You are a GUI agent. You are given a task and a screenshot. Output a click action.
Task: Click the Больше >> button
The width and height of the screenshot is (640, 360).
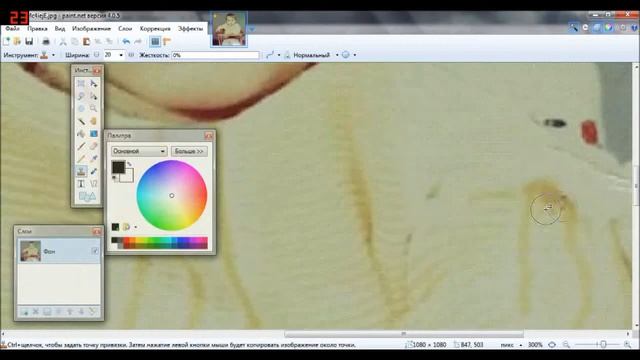click(189, 151)
